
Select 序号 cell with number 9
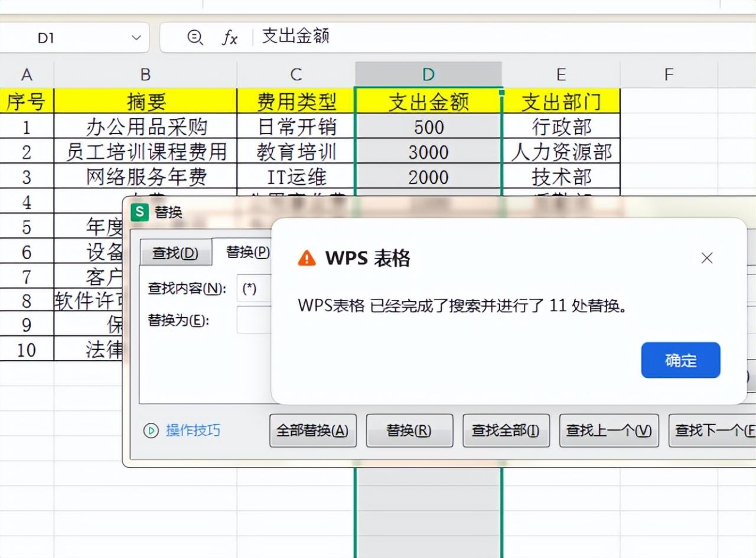point(27,325)
